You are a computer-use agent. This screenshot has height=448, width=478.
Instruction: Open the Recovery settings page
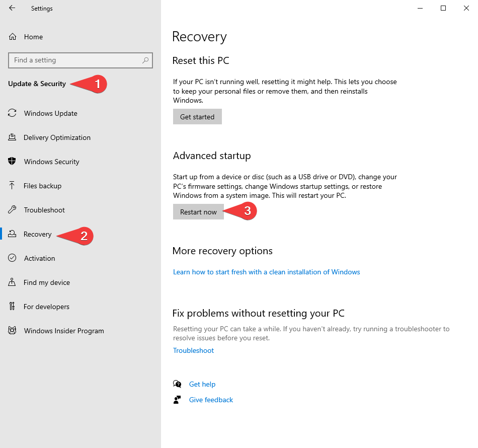click(38, 234)
